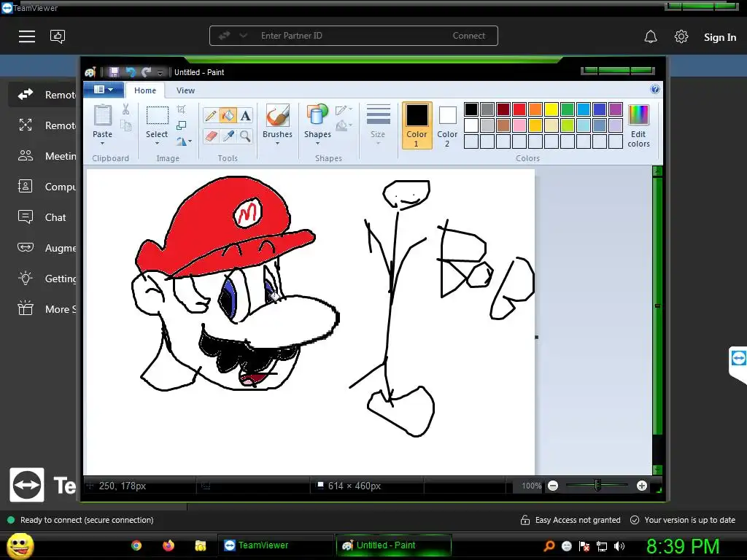Click the TeamViewer notifications bell icon

pos(651,36)
